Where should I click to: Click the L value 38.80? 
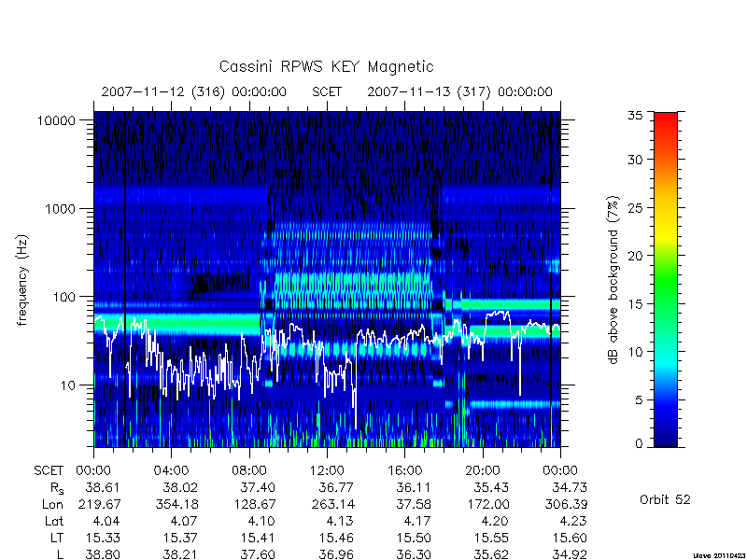click(103, 554)
